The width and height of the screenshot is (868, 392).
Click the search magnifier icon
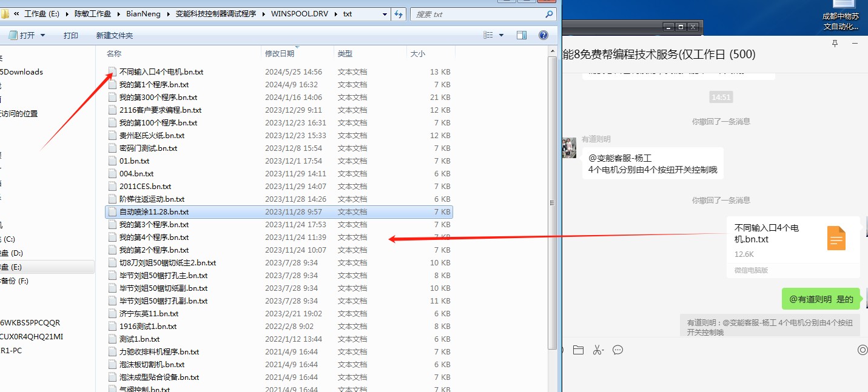(x=549, y=14)
